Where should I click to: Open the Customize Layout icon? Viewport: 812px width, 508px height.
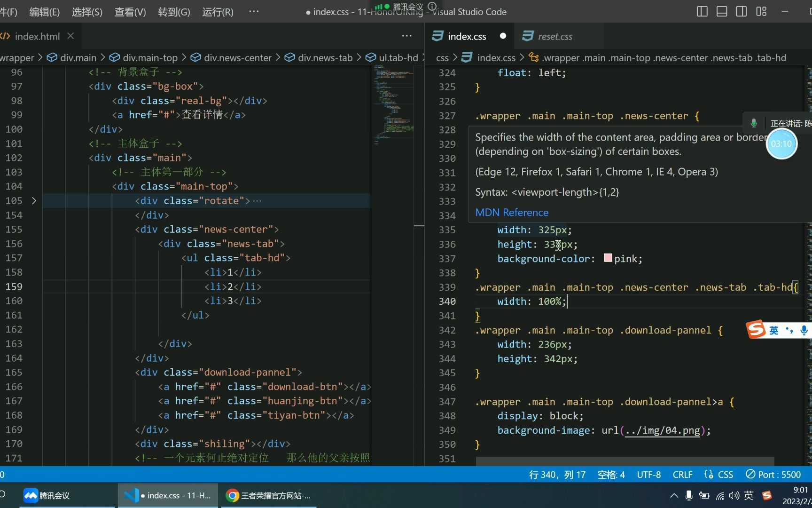(761, 12)
